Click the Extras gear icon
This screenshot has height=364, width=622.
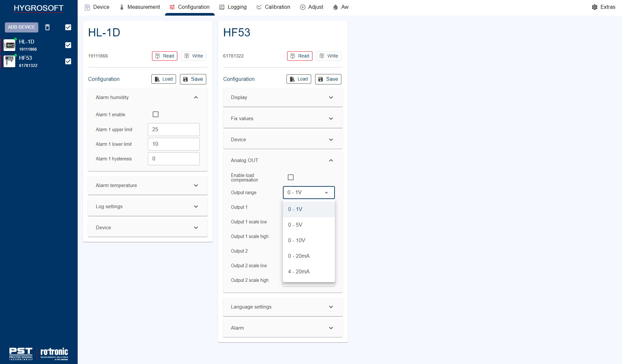pos(595,7)
